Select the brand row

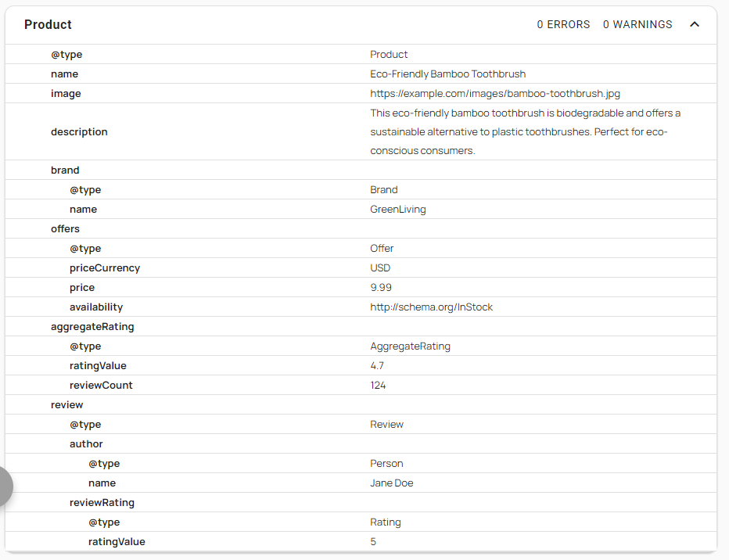coord(361,170)
